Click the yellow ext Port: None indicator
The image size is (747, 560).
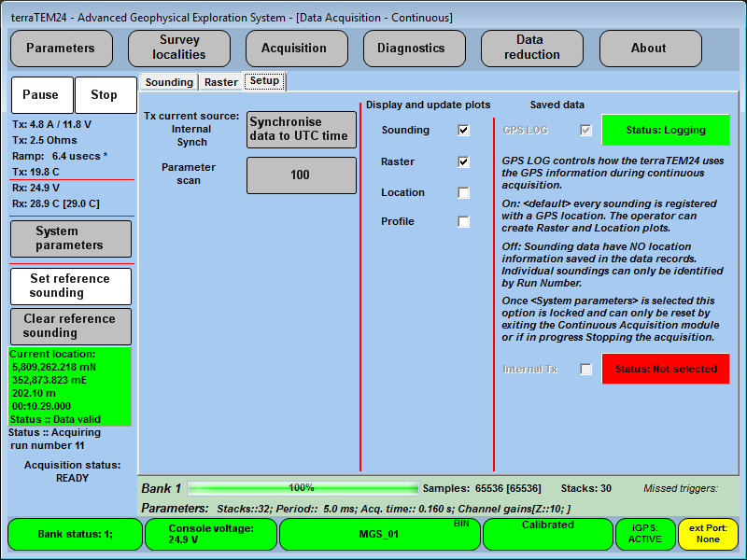click(708, 534)
